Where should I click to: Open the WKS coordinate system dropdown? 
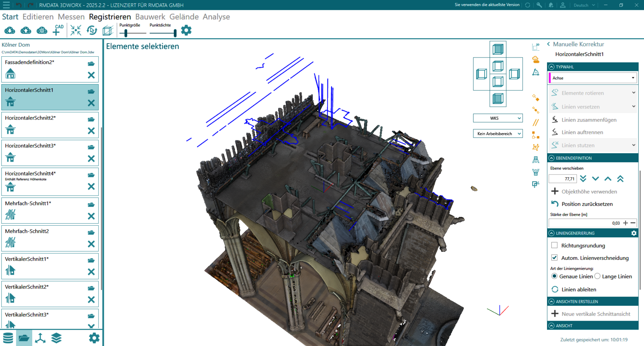pos(498,118)
